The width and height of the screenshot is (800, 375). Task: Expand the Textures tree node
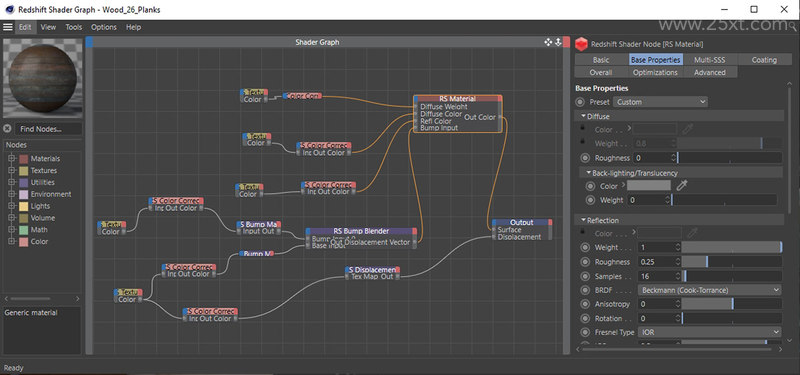11,170
